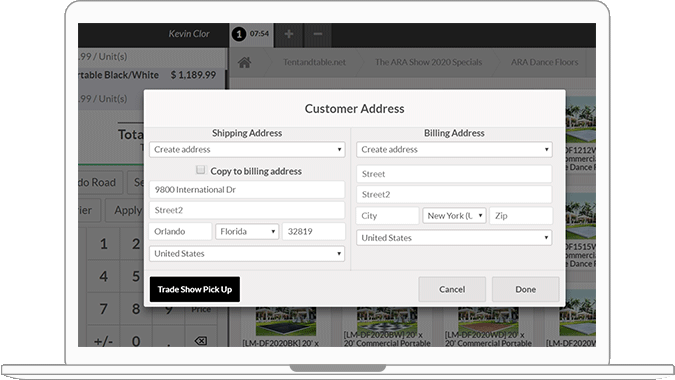Open Tentandtable.net breadcrumb
Image resolution: width=675 pixels, height=380 pixels.
point(314,62)
